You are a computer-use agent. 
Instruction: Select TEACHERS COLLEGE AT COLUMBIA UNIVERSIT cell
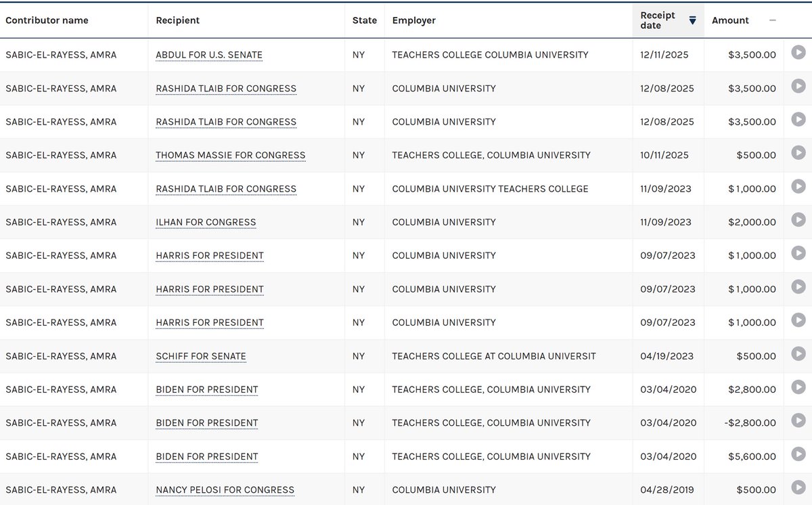coord(494,356)
